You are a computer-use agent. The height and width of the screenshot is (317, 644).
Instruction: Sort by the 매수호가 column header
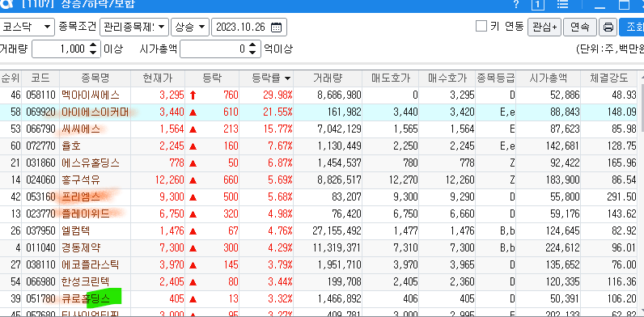coord(447,78)
